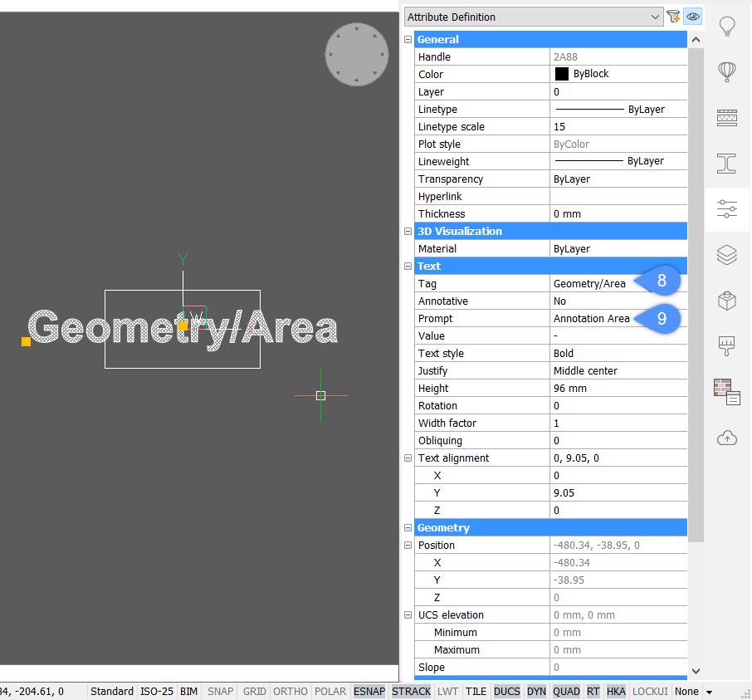The image size is (752, 700).
Task: Collapse the Text alignment group
Action: [408, 458]
